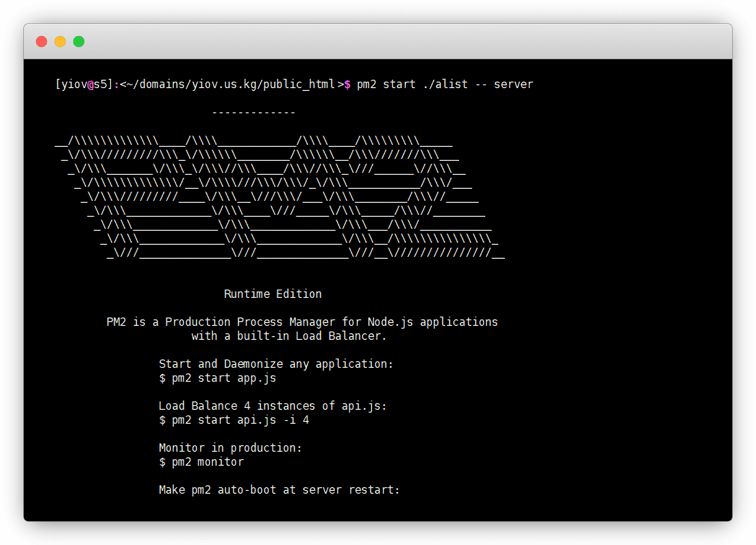Screen dimensions: 756x545
Task: Click the dashed separator line above the logo
Action: (254, 112)
